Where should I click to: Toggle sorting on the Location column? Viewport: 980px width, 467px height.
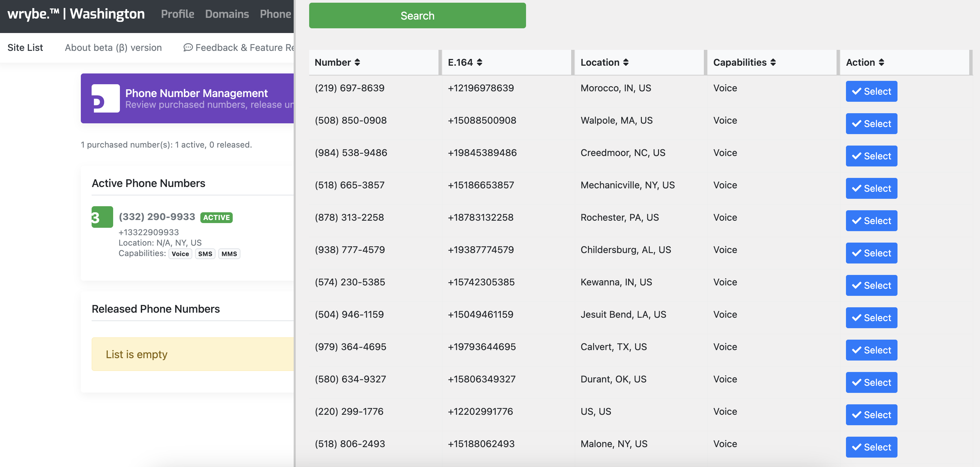(x=626, y=62)
